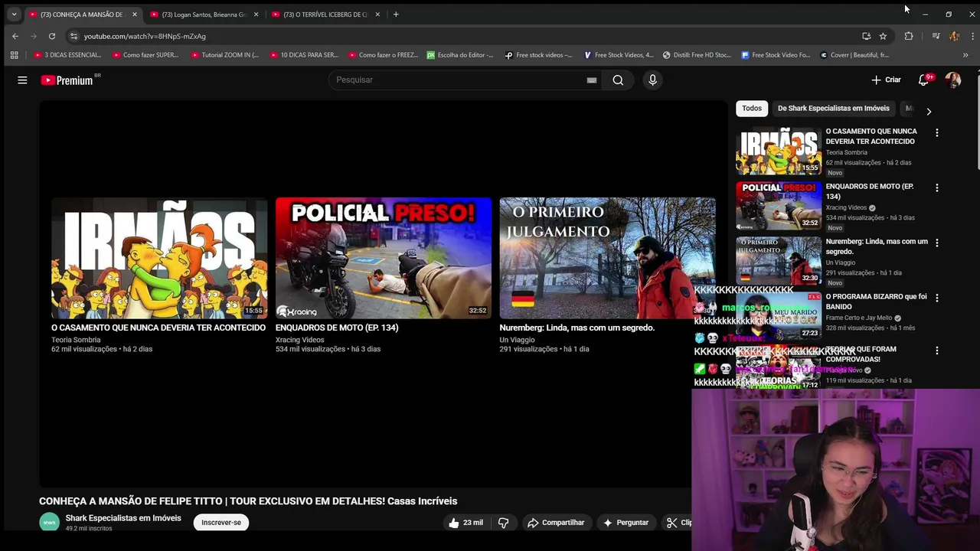The image size is (980, 551).
Task: Switch to Logan Santos browser tab
Action: point(202,15)
